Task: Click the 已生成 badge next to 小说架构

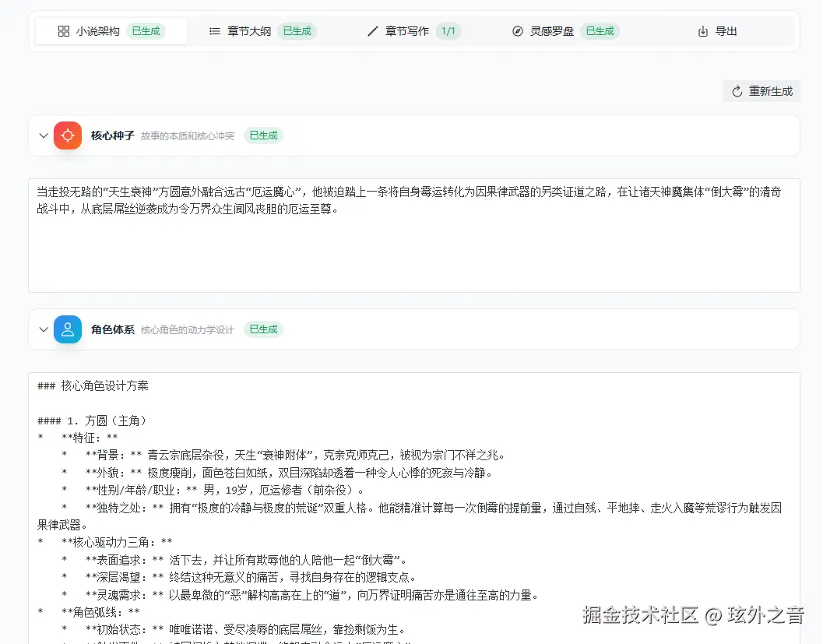Action: pos(146,31)
